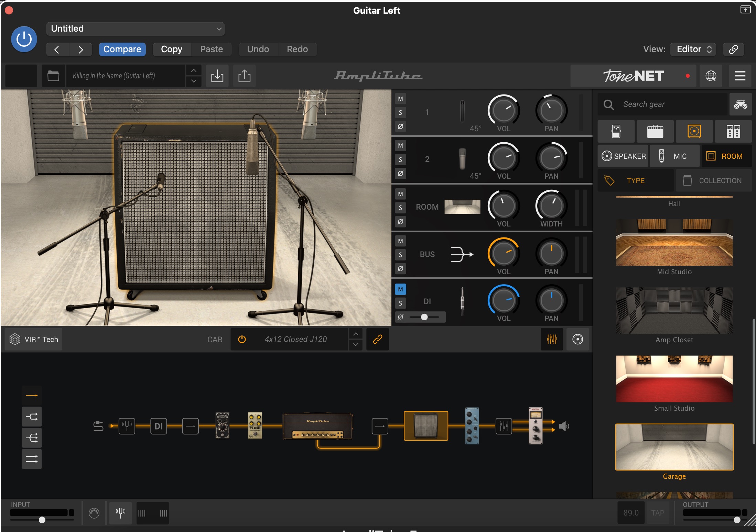
Task: Solo mic channel 1
Action: coord(400,113)
